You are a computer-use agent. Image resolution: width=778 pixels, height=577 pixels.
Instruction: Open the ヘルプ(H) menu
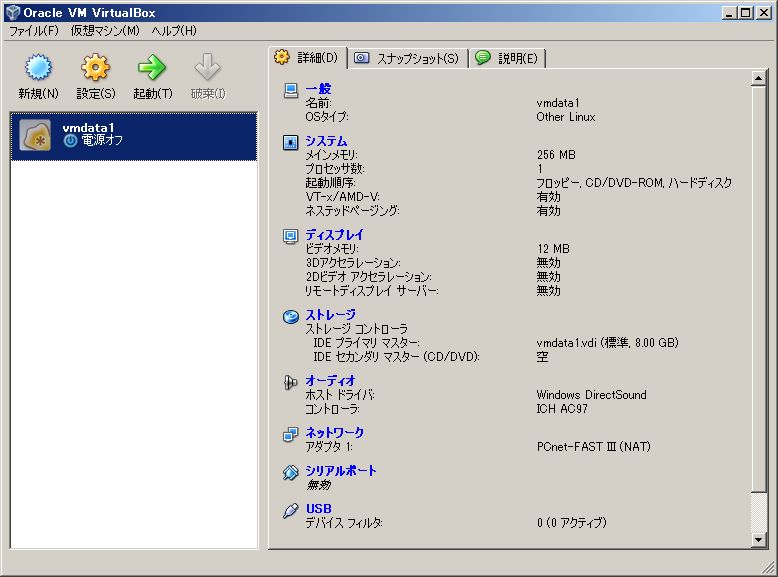174,31
